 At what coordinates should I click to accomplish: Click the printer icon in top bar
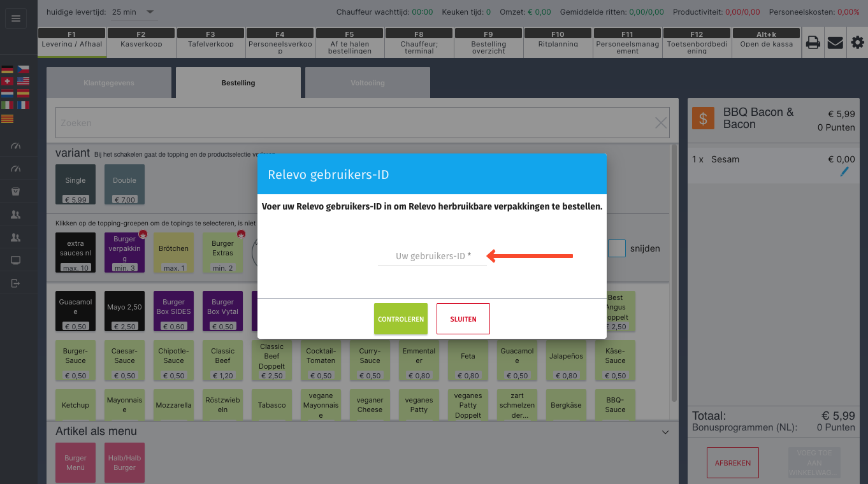(x=813, y=43)
